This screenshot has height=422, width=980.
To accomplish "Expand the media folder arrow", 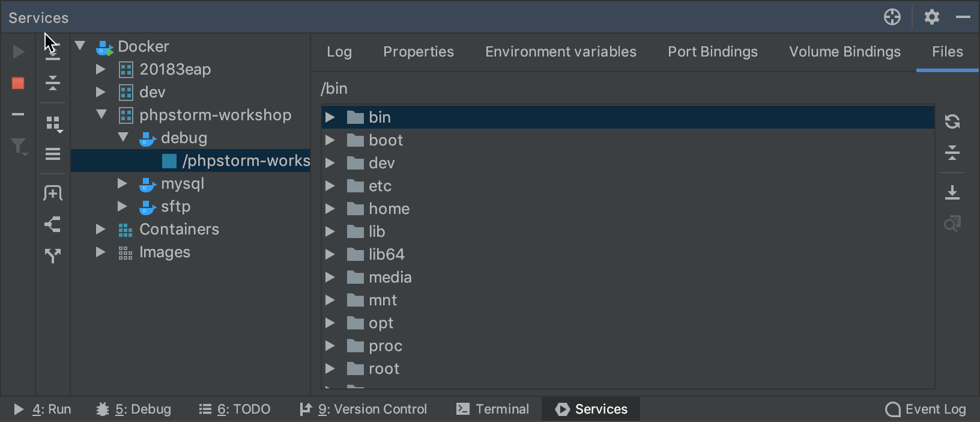I will 330,277.
